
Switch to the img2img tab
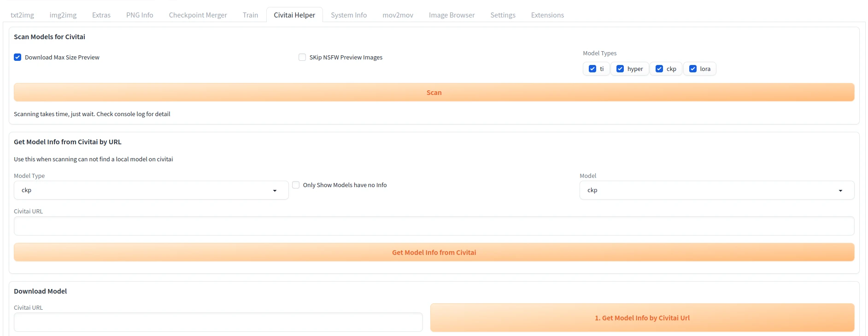(x=63, y=15)
